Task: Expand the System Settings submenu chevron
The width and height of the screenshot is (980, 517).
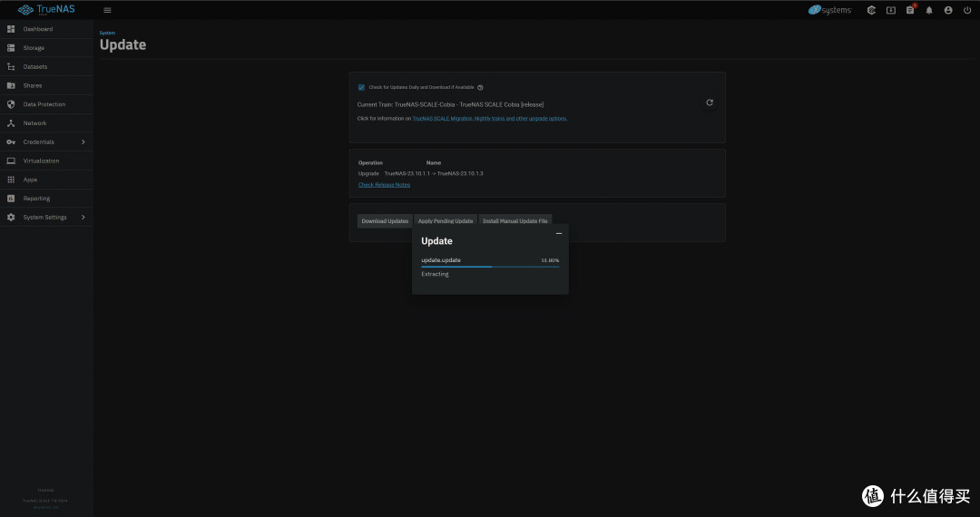Action: [83, 217]
